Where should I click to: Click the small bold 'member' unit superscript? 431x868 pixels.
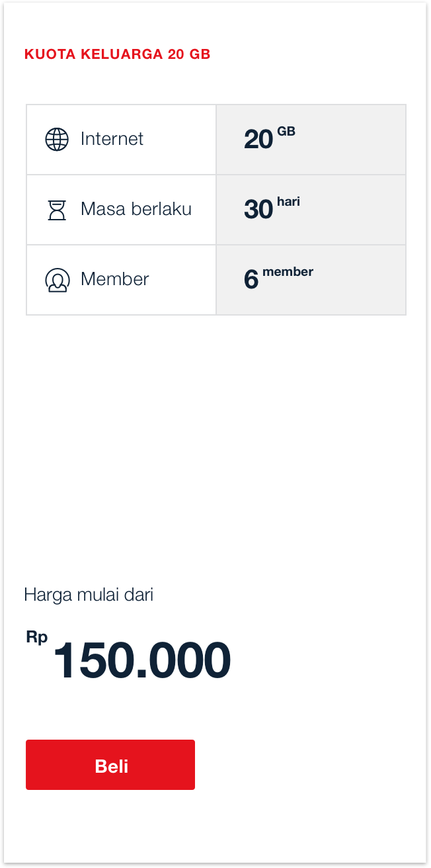pyautogui.click(x=288, y=272)
